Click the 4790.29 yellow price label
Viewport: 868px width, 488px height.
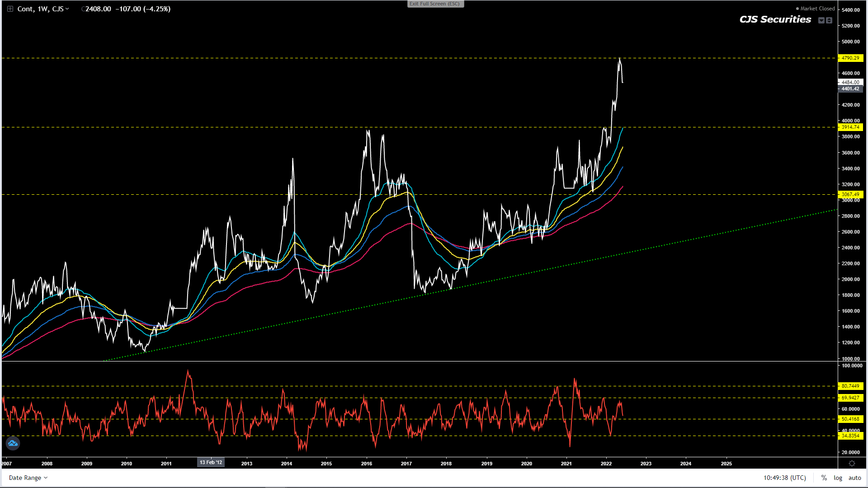tap(850, 58)
